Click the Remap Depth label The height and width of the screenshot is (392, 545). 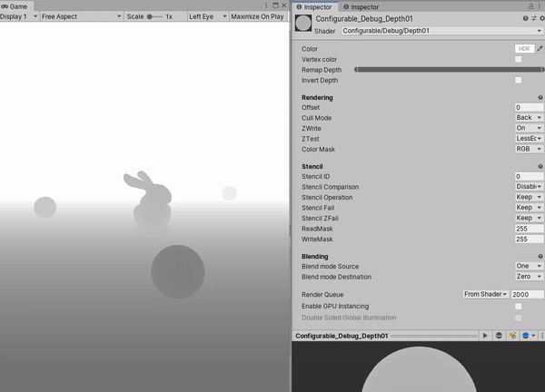pyautogui.click(x=322, y=70)
